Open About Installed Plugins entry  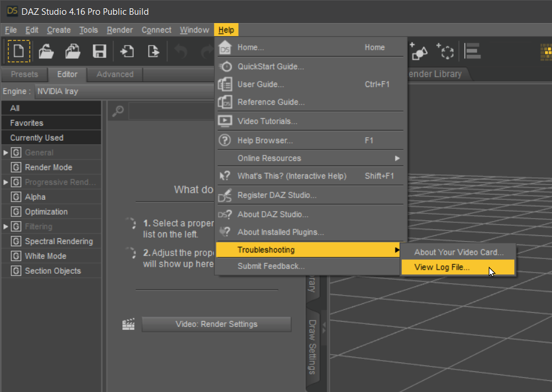[x=310, y=232]
